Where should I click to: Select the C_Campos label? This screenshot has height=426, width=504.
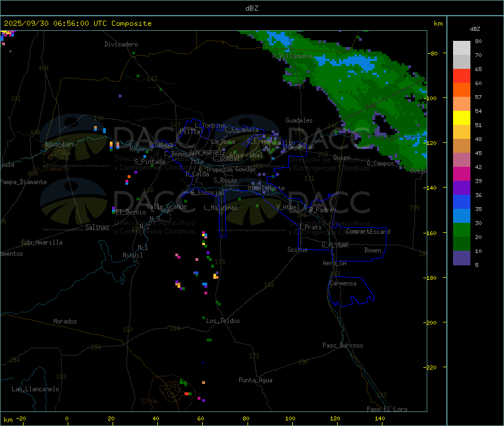pos(380,163)
